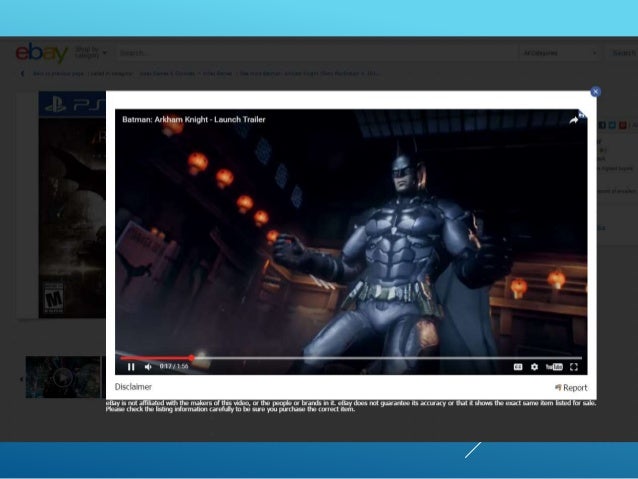Pause the Batman launch trailer

point(132,367)
